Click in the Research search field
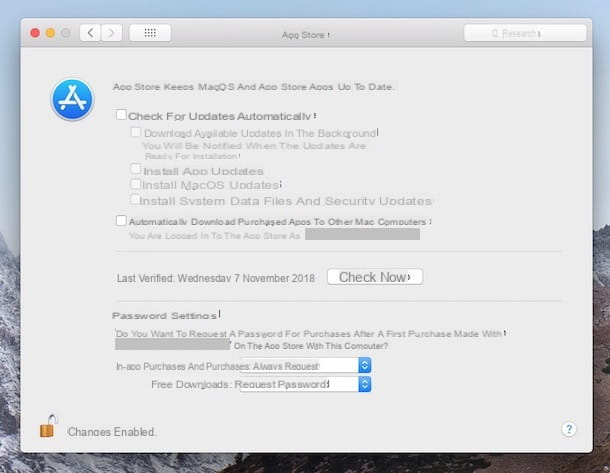610x473 pixels. (525, 33)
